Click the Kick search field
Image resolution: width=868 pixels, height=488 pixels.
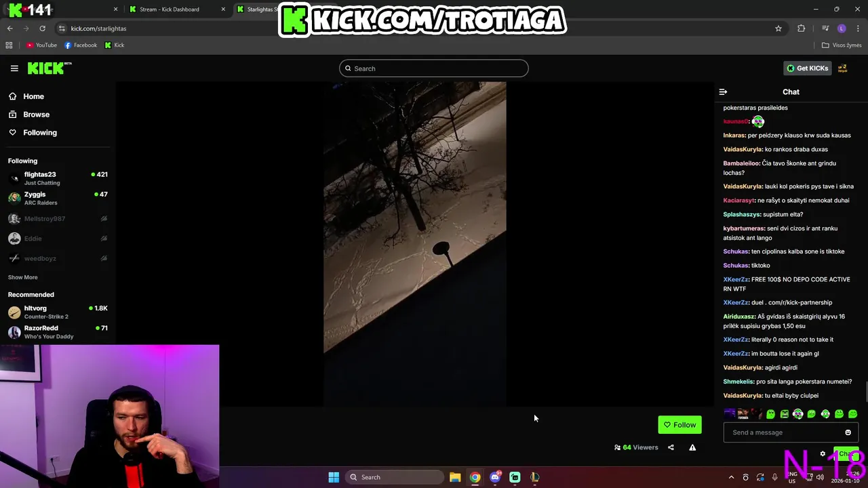click(x=434, y=68)
